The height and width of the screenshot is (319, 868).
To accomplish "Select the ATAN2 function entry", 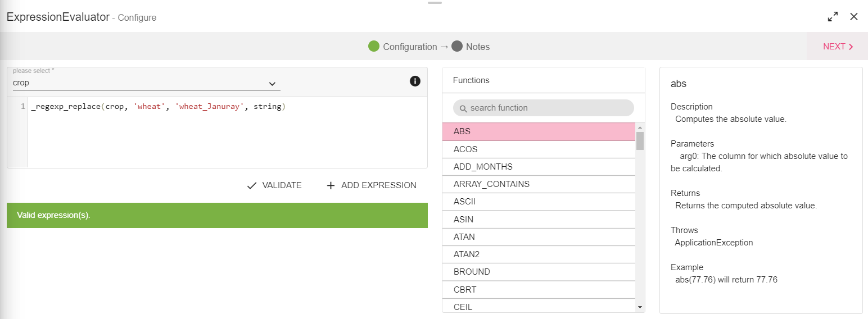I will click(x=539, y=254).
